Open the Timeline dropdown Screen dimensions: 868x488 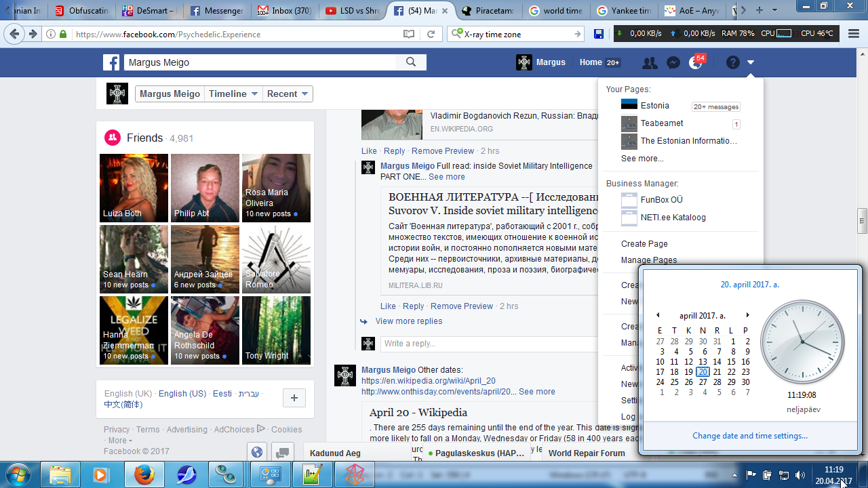point(233,94)
